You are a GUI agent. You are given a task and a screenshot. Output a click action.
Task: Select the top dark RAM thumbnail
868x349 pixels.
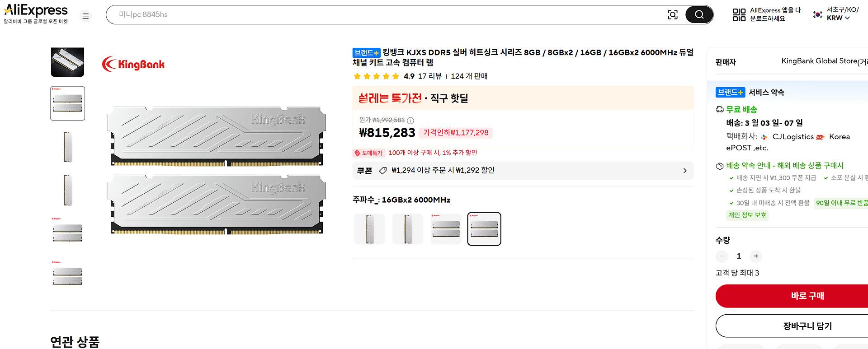click(68, 62)
